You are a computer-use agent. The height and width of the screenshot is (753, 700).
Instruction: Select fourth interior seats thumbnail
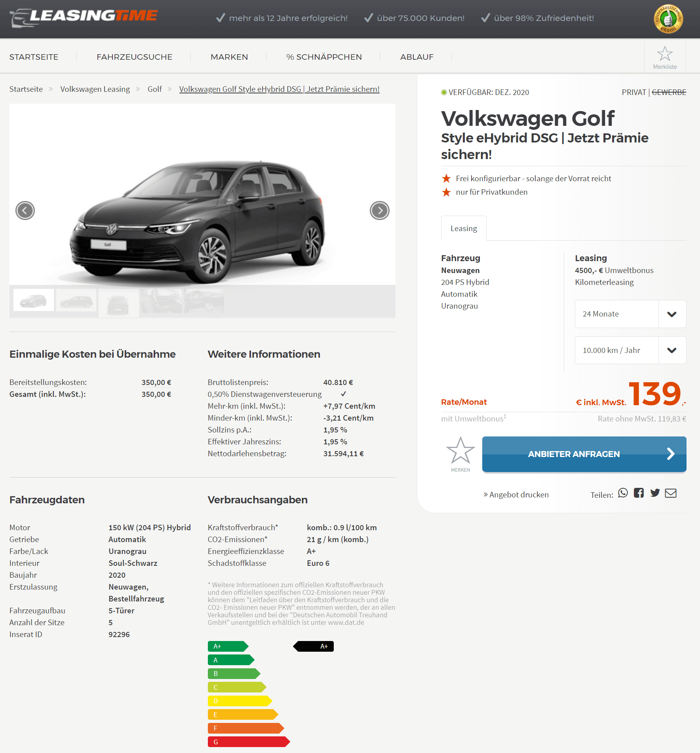click(x=162, y=301)
